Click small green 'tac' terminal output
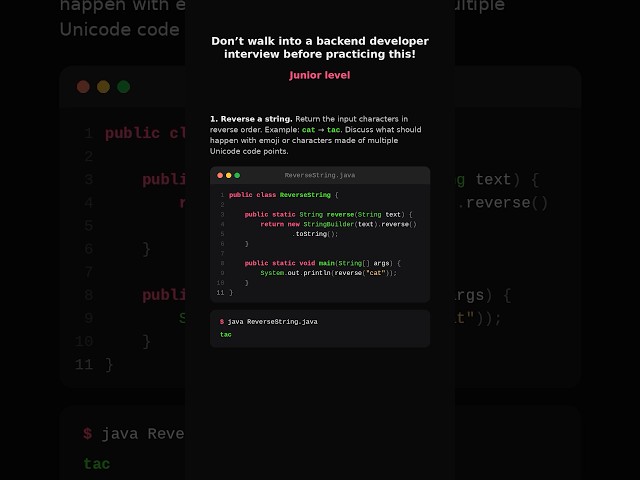The image size is (640, 480). tap(226, 334)
